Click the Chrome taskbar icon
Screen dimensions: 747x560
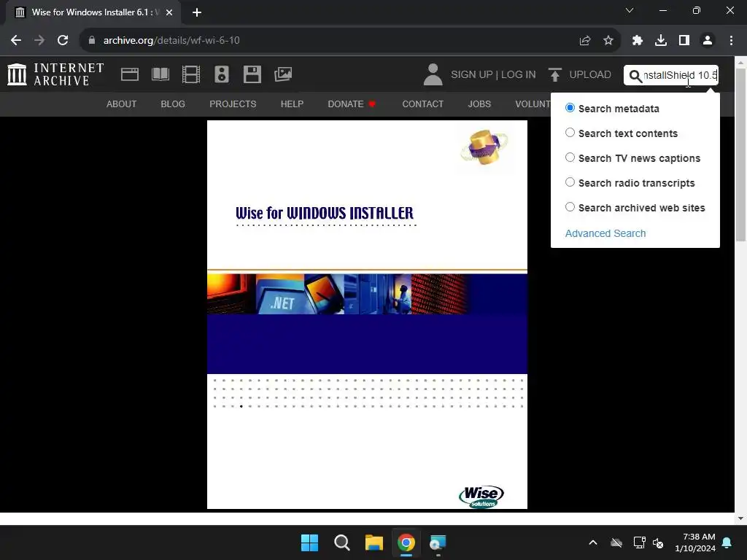pos(406,542)
